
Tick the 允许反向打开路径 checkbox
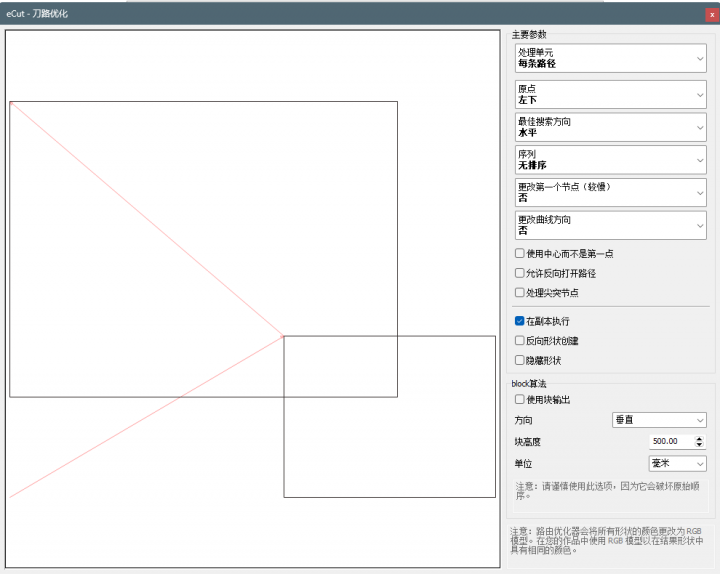click(520, 273)
